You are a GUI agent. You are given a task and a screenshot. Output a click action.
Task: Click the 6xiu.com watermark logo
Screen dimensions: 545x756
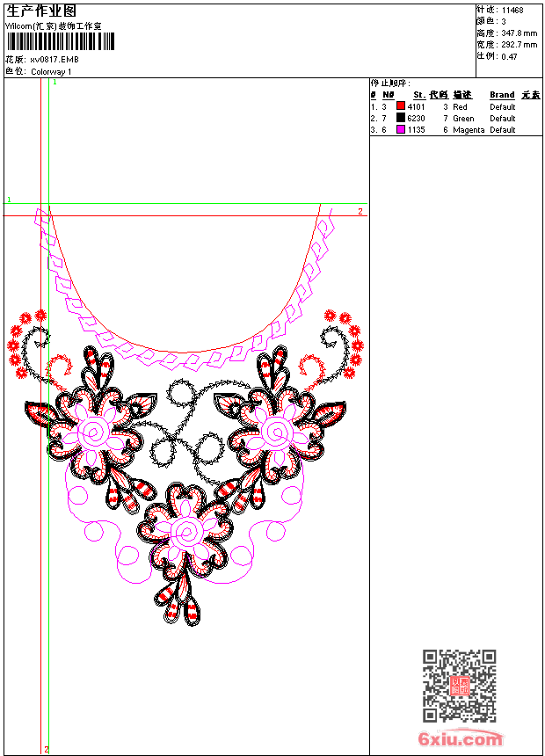pyautogui.click(x=460, y=739)
